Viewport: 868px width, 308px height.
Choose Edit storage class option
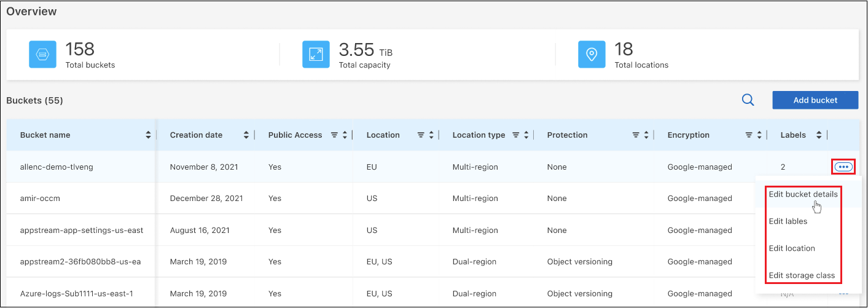click(x=801, y=275)
